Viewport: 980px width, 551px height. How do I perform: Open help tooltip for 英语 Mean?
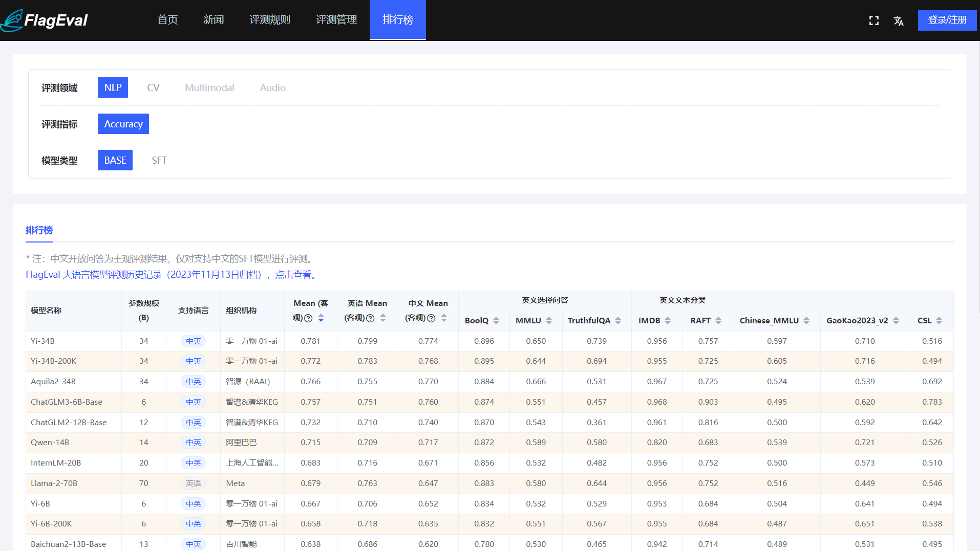tap(370, 318)
